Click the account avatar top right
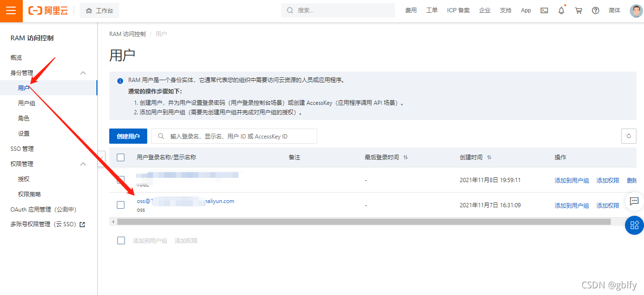Screen dimensions: 644x295 [635, 10]
